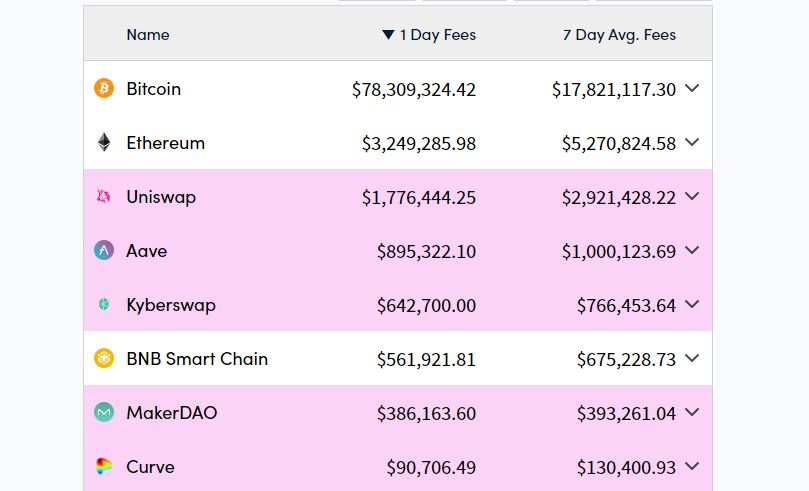Sort table by Name header
This screenshot has width=809, height=491.
click(148, 35)
